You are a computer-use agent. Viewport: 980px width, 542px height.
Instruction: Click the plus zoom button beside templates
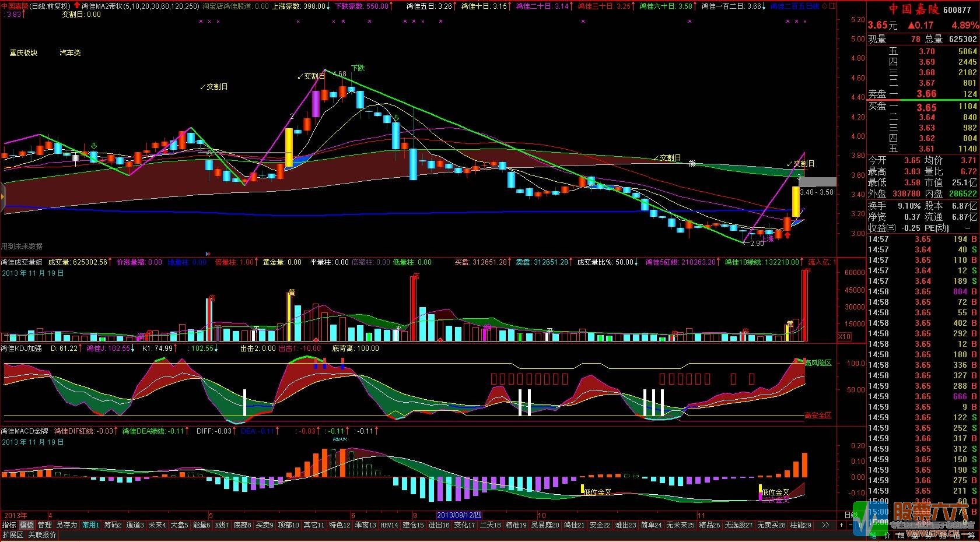click(842, 525)
